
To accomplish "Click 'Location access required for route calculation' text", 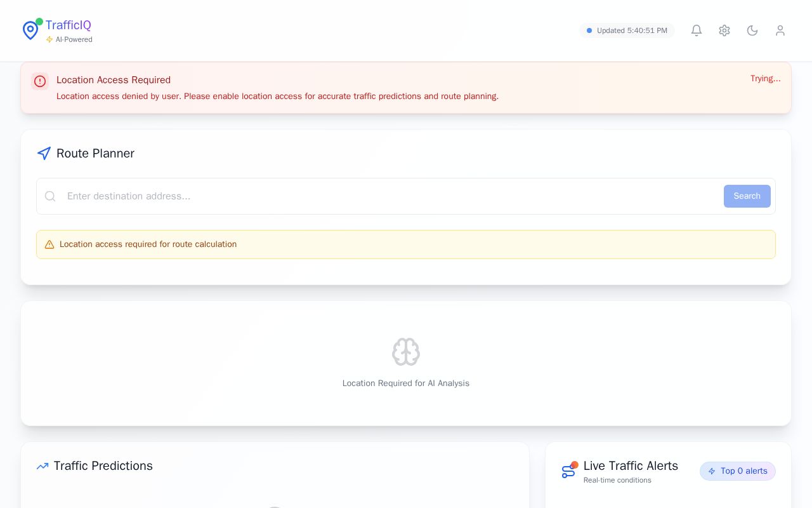I will click(x=148, y=244).
